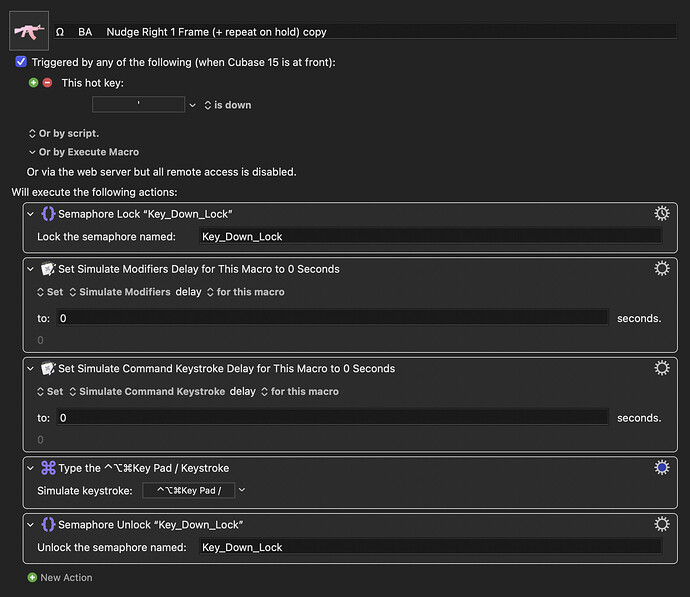Change 'Set' popup in Command Keystroke action
This screenshot has width=690, height=597.
click(x=50, y=392)
